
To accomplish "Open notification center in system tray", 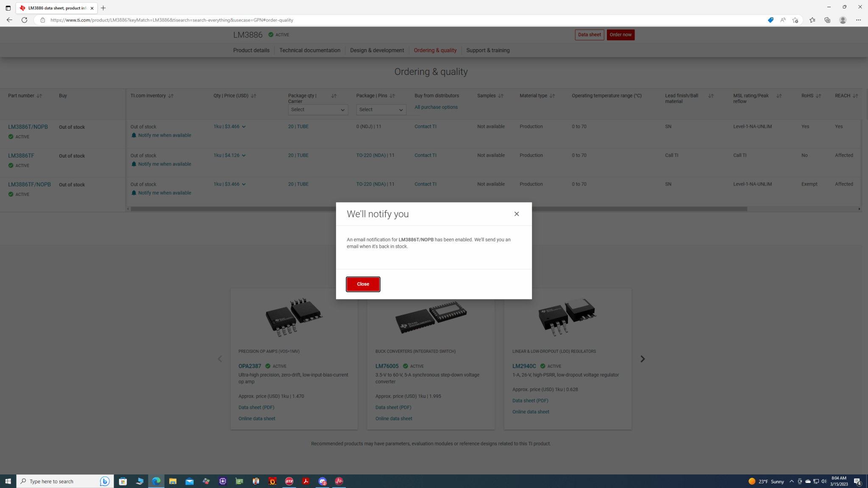I will [x=857, y=481].
